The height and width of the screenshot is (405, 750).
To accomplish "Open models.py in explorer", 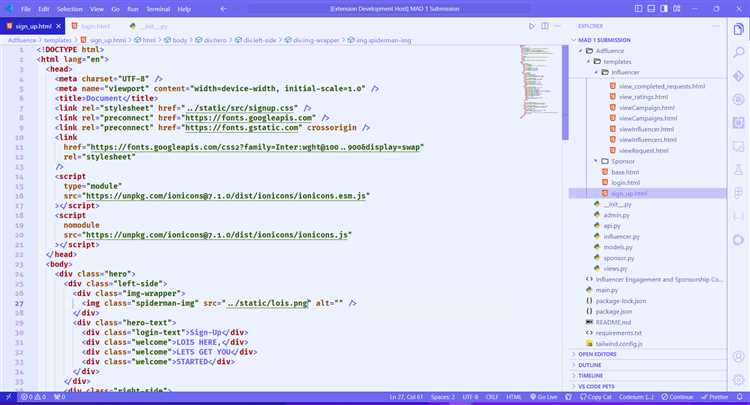I will pyautogui.click(x=618, y=247).
